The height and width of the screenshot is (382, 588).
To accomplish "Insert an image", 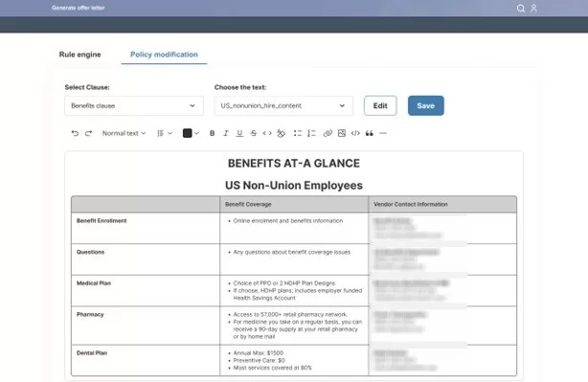I will coord(342,133).
